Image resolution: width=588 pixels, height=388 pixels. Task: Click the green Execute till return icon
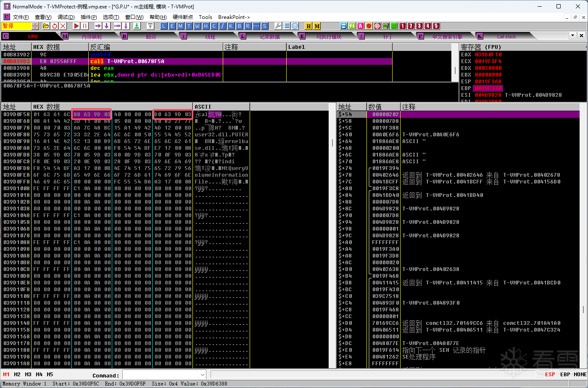pyautogui.click(x=137, y=26)
